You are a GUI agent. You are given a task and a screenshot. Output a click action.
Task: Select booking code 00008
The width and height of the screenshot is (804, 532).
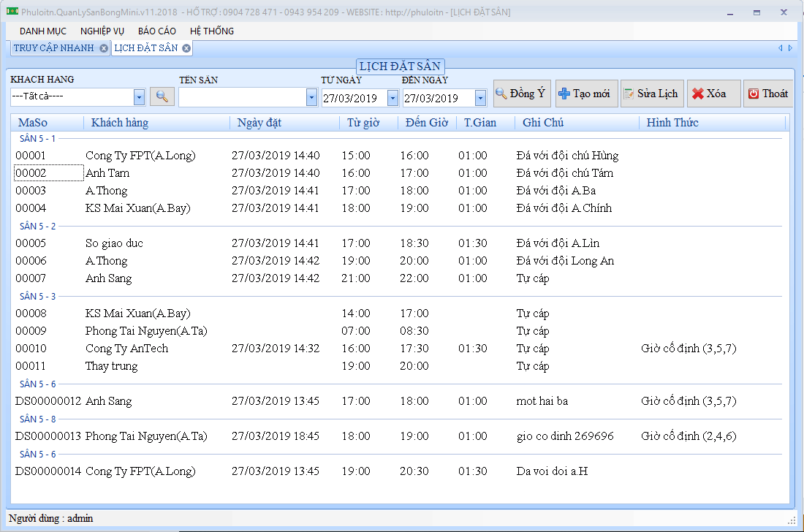[x=31, y=313]
